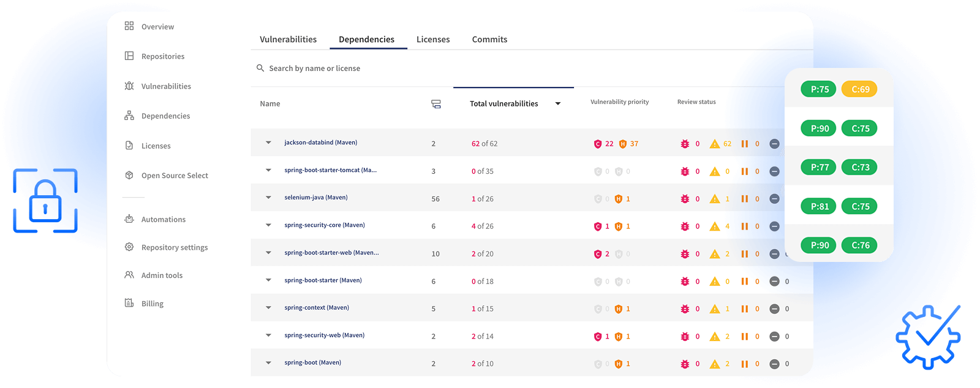This screenshot has width=980, height=388.
Task: Open the Total vulnerabilities sort dropdown arrow
Action: (x=558, y=104)
